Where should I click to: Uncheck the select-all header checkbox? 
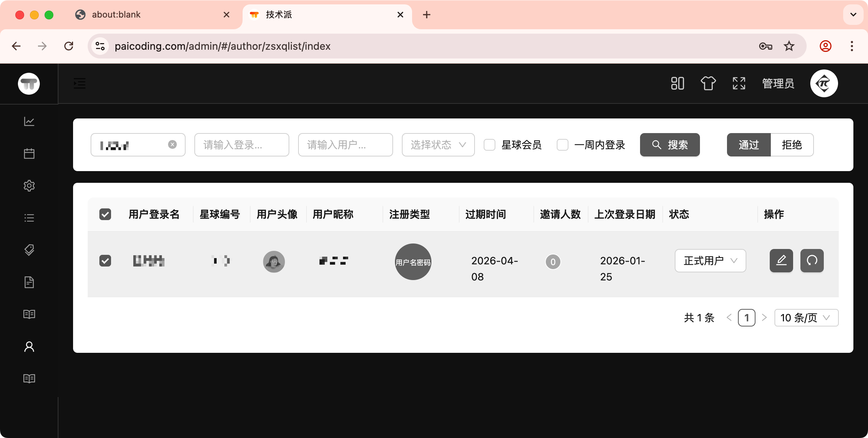coord(105,214)
